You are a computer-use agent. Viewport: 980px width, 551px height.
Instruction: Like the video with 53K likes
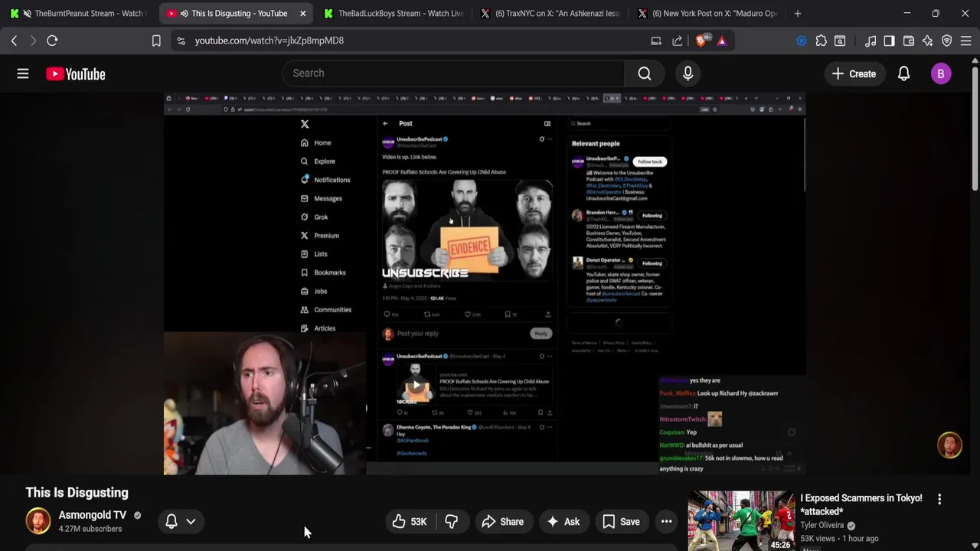coord(410,522)
